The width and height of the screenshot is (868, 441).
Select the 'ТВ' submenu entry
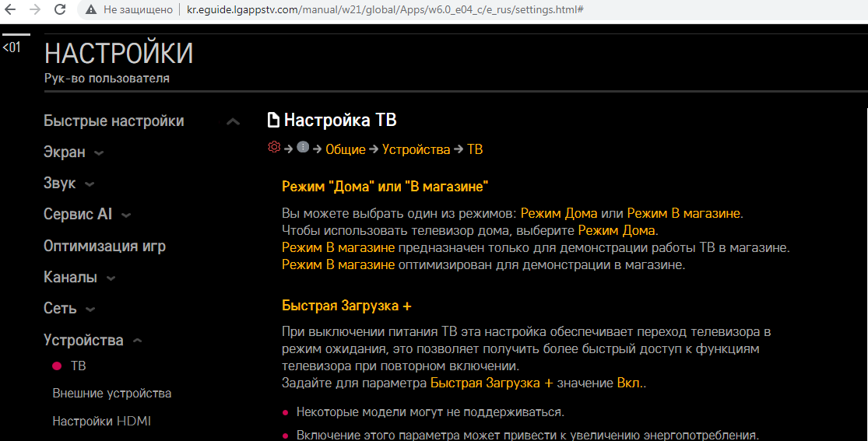pos(78,366)
